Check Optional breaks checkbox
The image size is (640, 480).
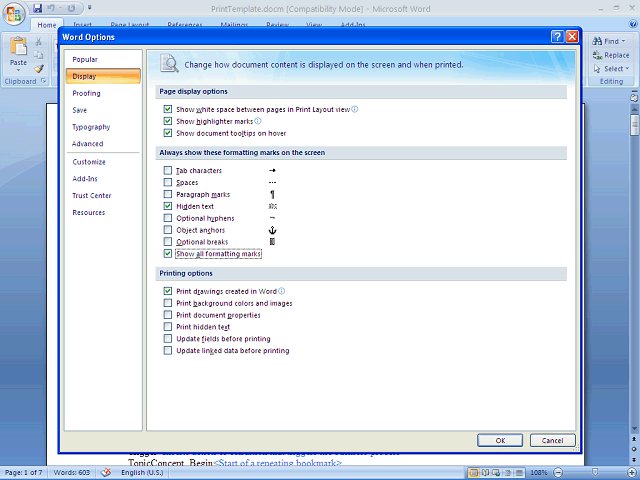[168, 241]
